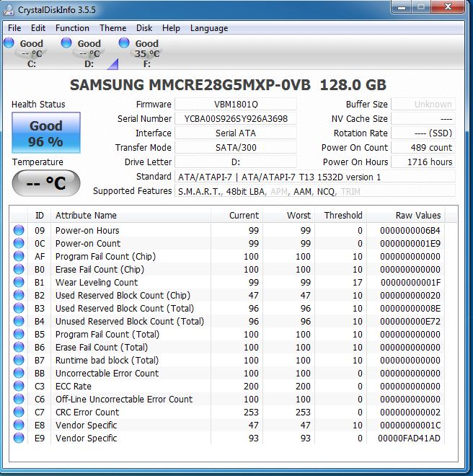The height and width of the screenshot is (476, 473).
Task: Click the ID column header
Action: [40, 215]
